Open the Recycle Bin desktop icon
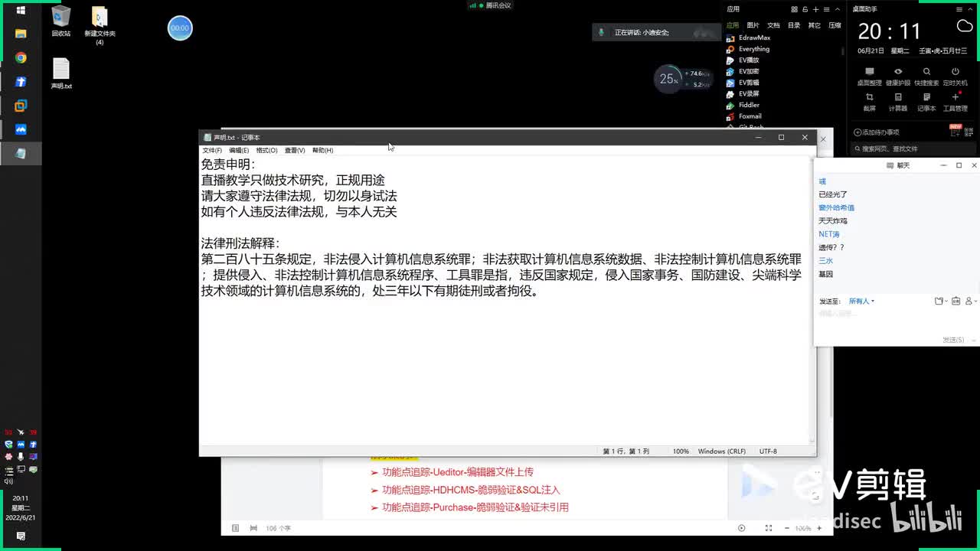Viewport: 980px width, 551px height. coord(61,21)
